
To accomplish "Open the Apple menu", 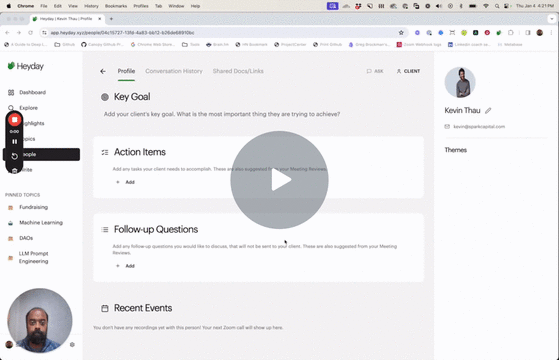I will tap(9, 6).
